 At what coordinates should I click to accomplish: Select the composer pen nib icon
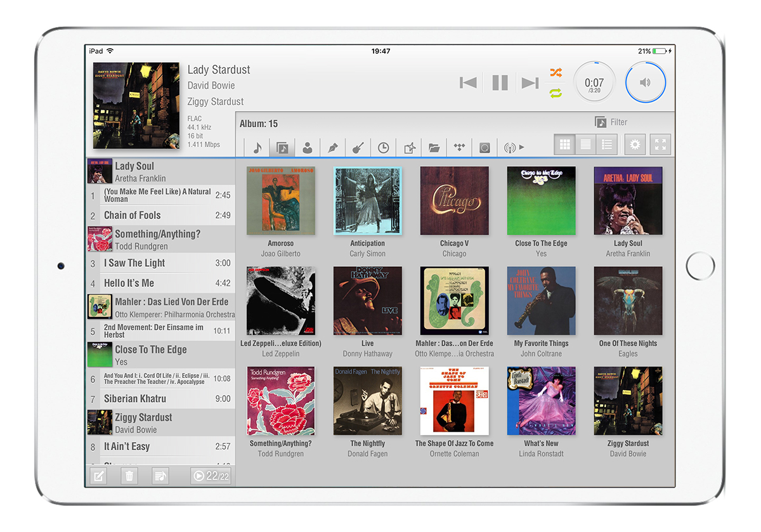coord(332,148)
